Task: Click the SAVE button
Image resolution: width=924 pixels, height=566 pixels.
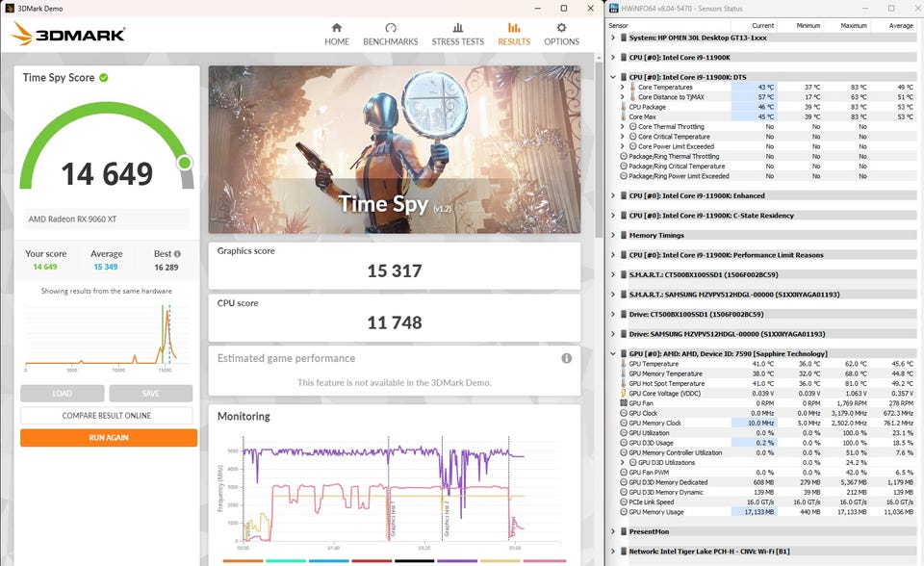Action: 150,394
